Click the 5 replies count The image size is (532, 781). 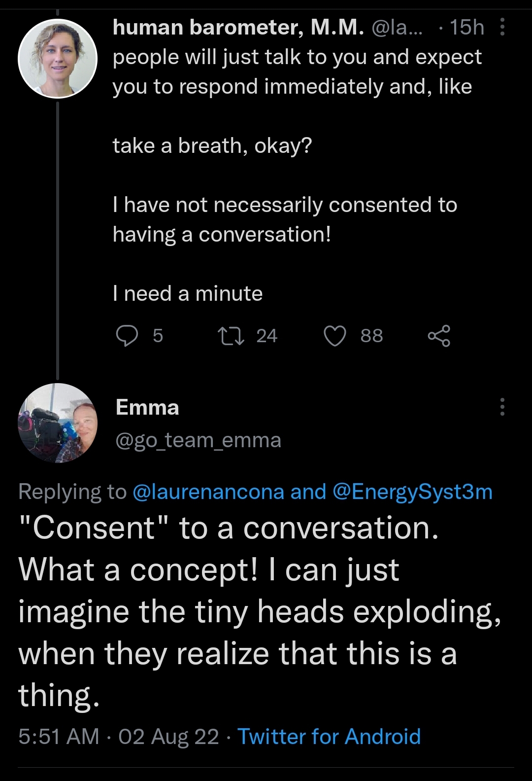(x=158, y=336)
